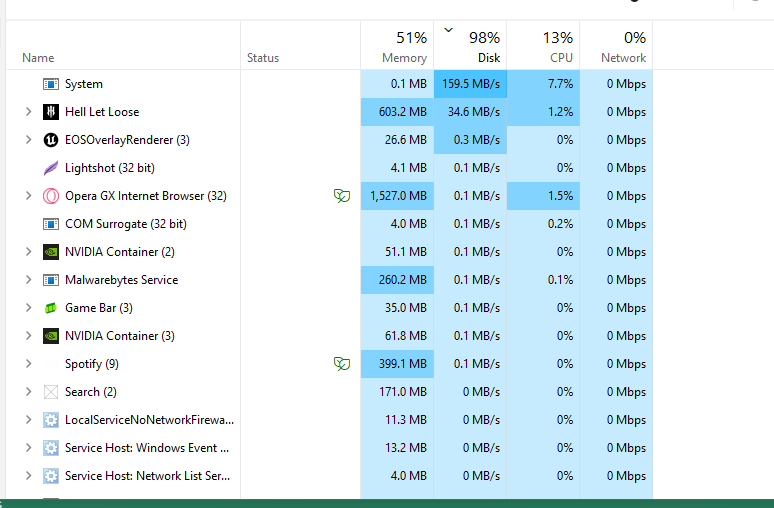The image size is (774, 508).
Task: Click the Game Bar green icon
Action: click(51, 308)
